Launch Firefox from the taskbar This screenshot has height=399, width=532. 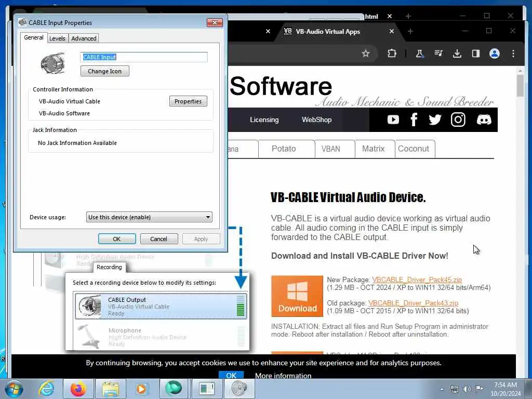(78, 389)
